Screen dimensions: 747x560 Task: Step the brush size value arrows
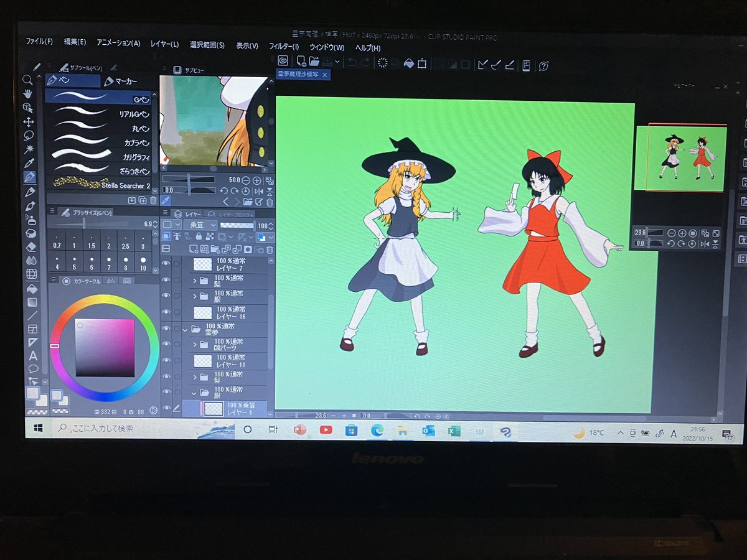156,224
